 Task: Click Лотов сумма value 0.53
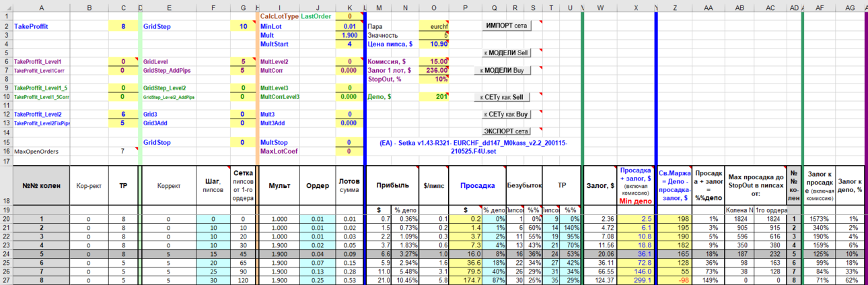(349, 280)
